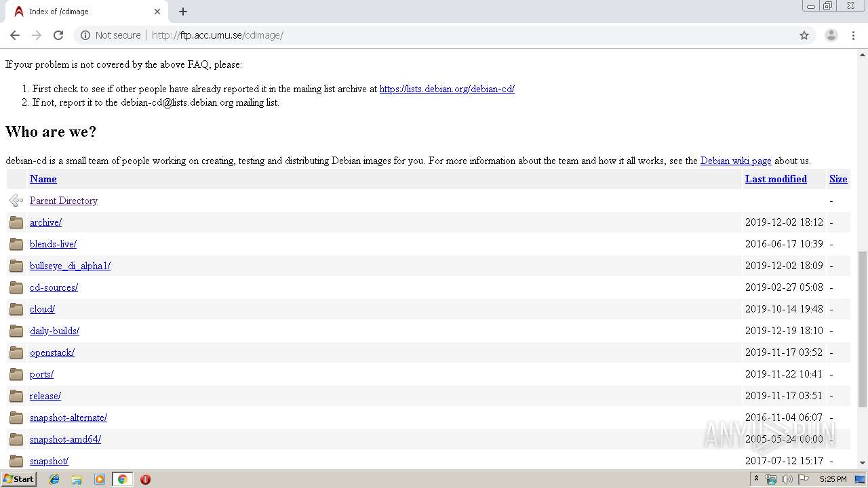The height and width of the screenshot is (488, 868).
Task: Open the blends-live/ directory link
Action: (53, 244)
